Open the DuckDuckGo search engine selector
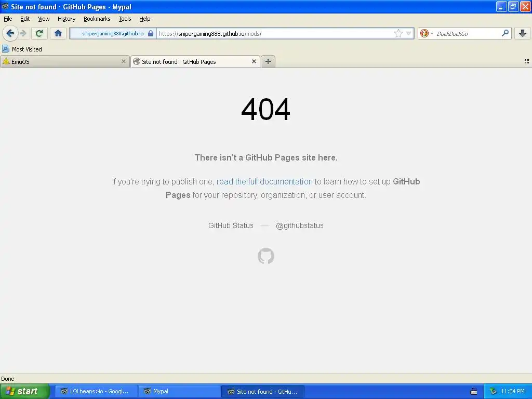The image size is (532, 399). [427, 33]
